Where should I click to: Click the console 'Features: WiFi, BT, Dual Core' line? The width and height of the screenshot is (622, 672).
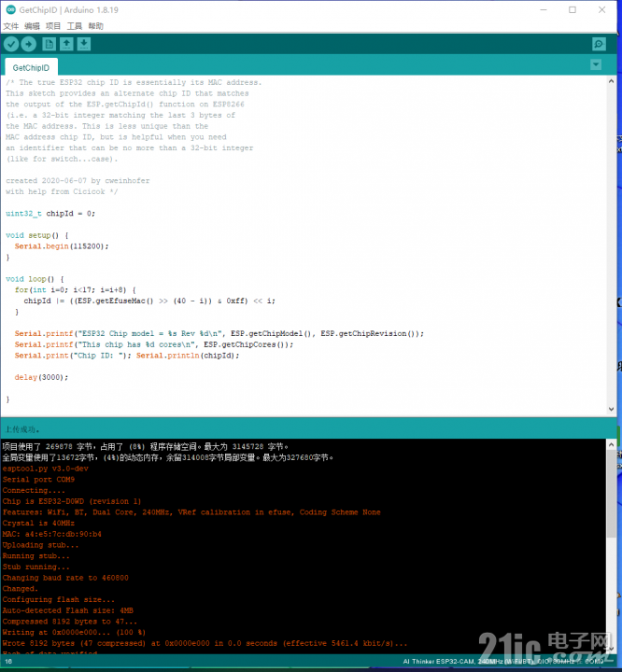(x=191, y=512)
